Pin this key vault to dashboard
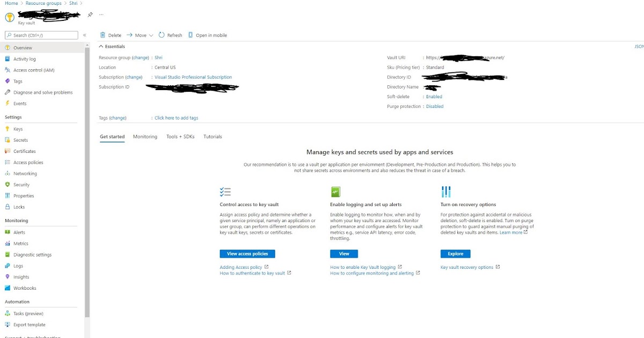This screenshot has height=338, width=644. pos(90,14)
